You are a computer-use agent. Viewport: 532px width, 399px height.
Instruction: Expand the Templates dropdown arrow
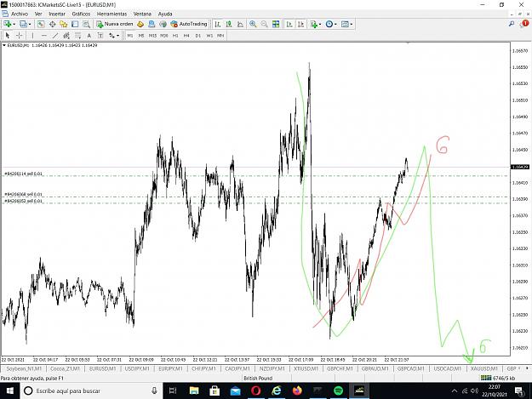[352, 25]
